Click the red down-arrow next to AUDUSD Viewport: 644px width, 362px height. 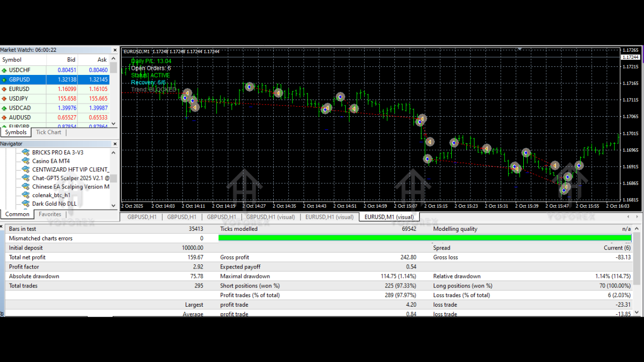(x=4, y=117)
